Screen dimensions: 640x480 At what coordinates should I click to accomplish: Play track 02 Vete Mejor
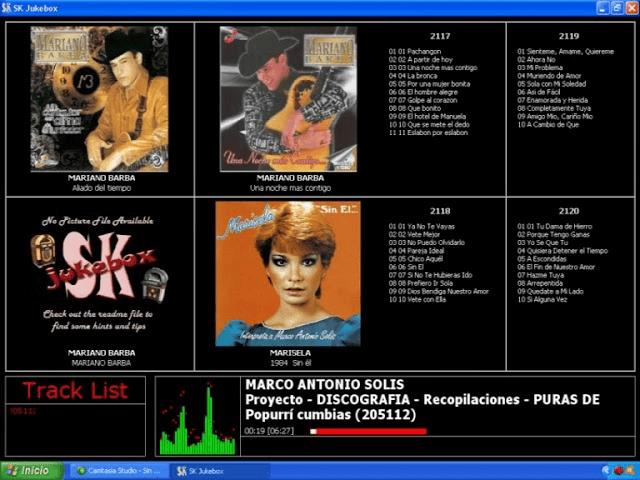pos(414,235)
